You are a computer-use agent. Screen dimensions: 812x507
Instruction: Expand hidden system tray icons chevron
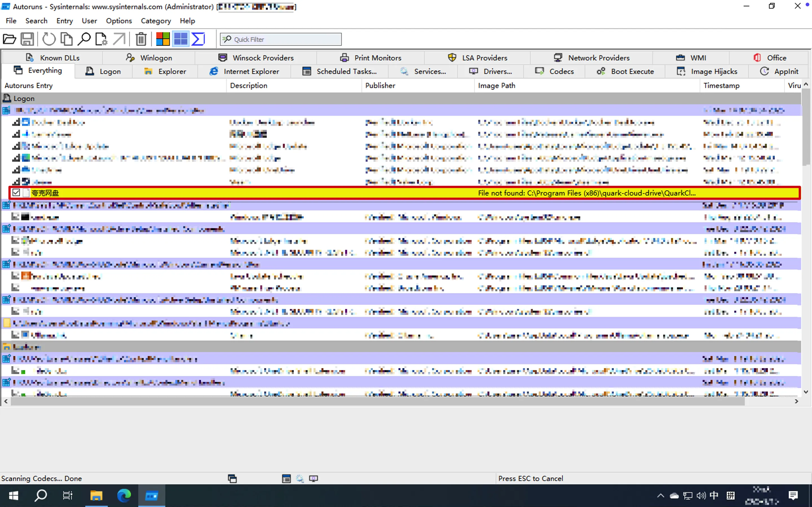coord(660,496)
